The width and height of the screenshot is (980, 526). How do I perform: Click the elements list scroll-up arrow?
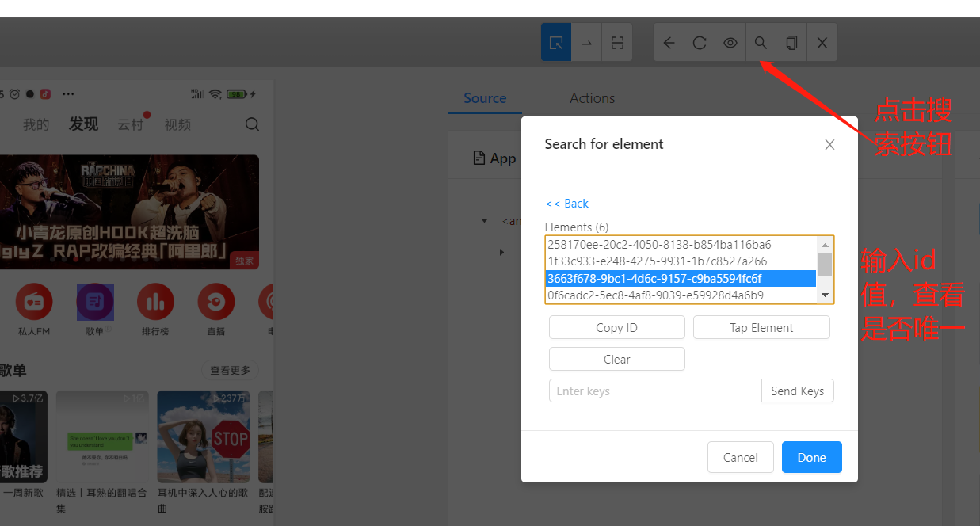[825, 245]
